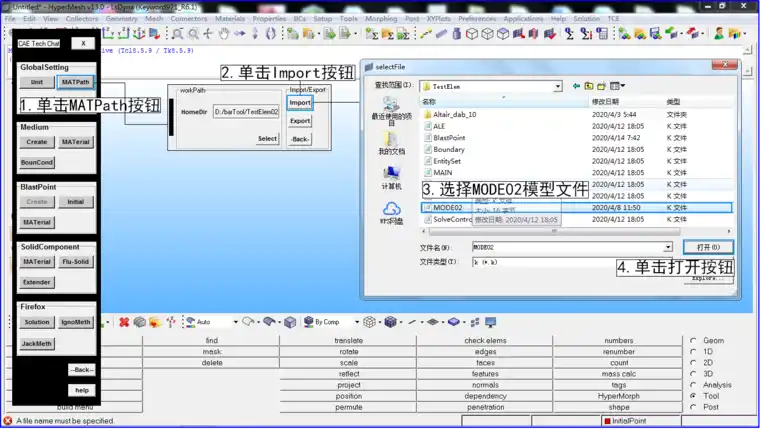Go back with the green arrow in selectFile
The height and width of the screenshot is (429, 760).
coord(576,86)
